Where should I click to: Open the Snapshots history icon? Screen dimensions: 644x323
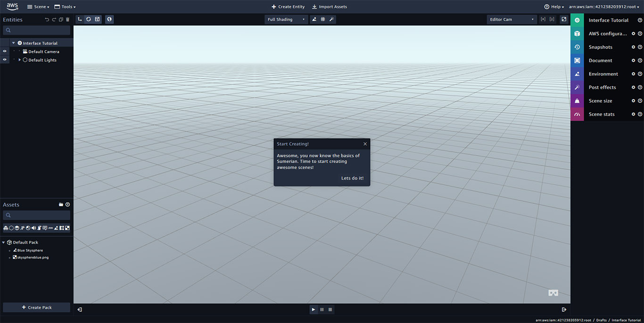pyautogui.click(x=577, y=47)
